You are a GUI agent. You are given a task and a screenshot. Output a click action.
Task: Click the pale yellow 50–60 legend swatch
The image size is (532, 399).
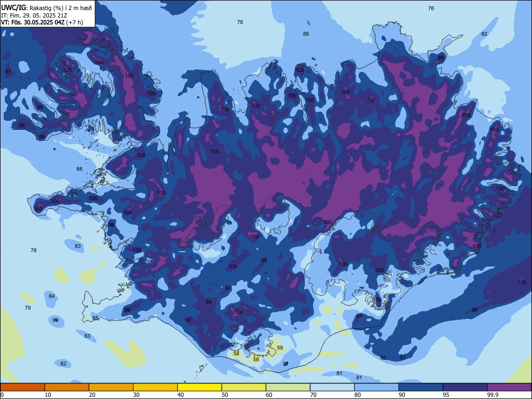point(244,387)
